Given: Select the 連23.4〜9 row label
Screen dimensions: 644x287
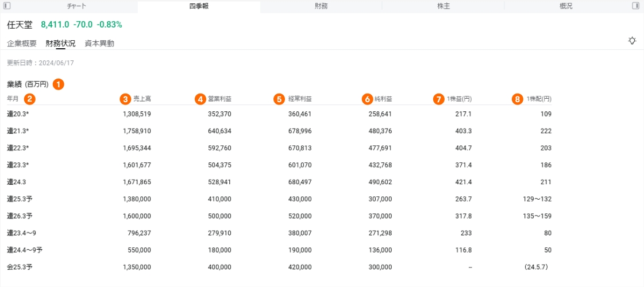Looking at the screenshot, I should [x=22, y=233].
